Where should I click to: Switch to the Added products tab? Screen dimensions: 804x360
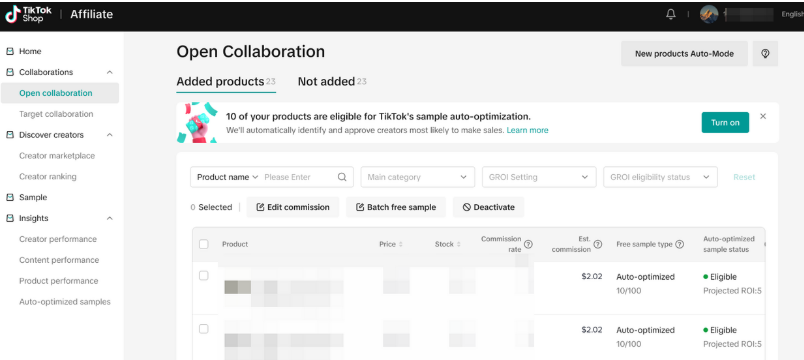(x=226, y=82)
